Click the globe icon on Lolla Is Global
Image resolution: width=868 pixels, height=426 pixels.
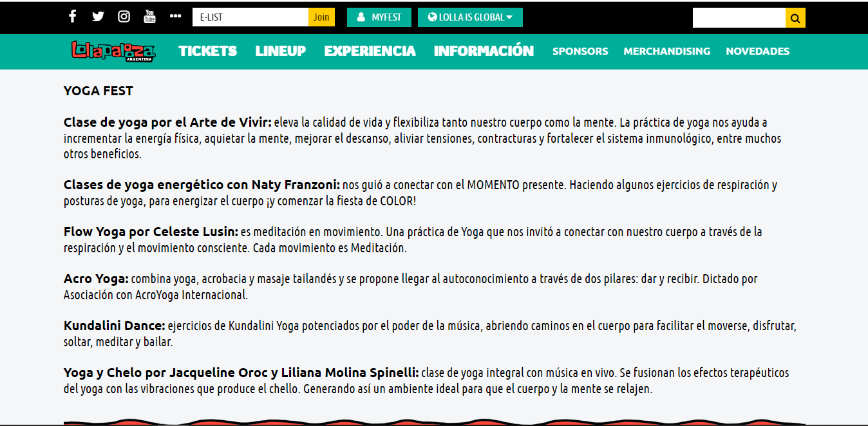pos(432,17)
